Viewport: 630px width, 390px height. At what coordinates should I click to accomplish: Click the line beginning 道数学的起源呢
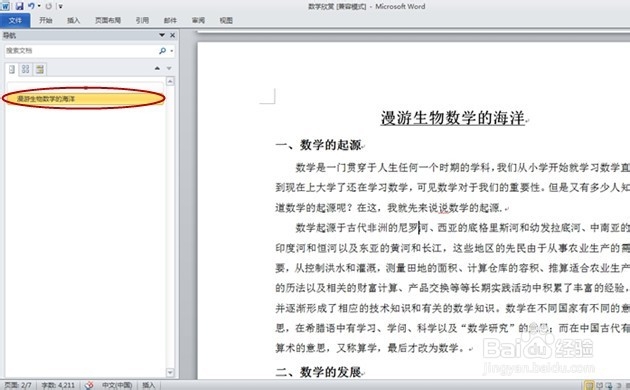(x=389, y=208)
